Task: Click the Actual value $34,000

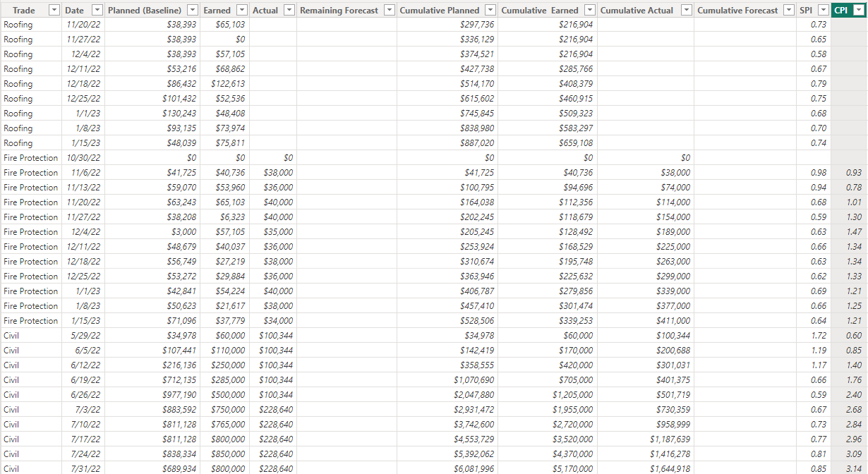Action: coord(278,321)
